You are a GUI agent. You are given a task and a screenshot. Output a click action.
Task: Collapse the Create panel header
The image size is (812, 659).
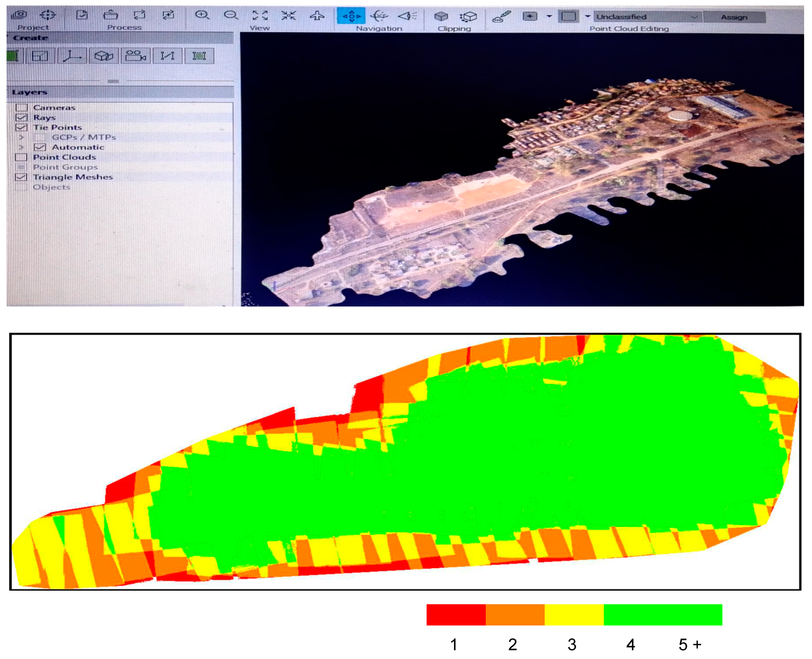point(30,38)
